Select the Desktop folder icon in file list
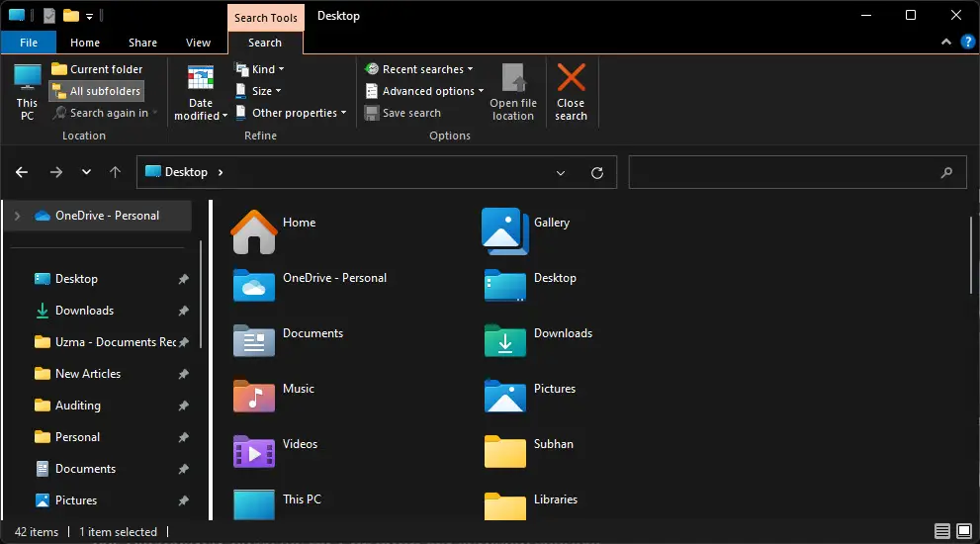Image resolution: width=980 pixels, height=544 pixels. (505, 286)
